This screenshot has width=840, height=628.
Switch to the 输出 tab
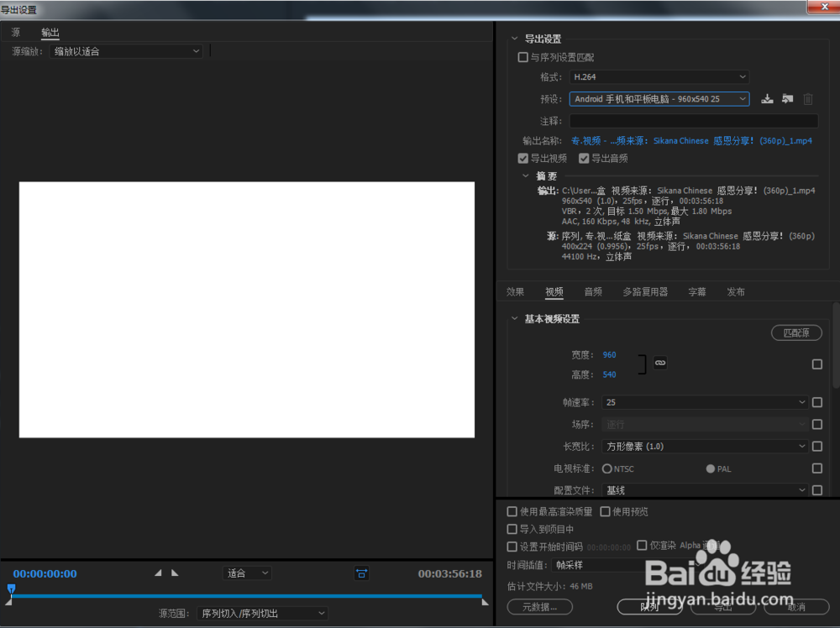coord(50,33)
